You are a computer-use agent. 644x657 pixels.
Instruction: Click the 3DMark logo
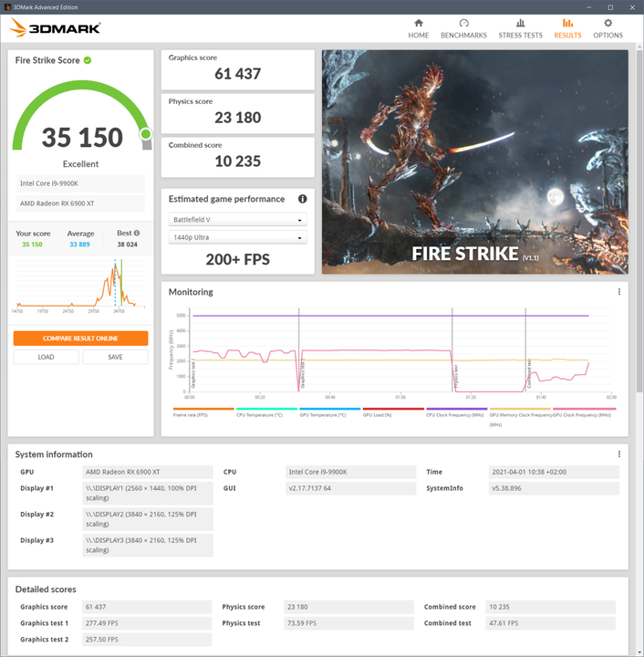[x=55, y=27]
